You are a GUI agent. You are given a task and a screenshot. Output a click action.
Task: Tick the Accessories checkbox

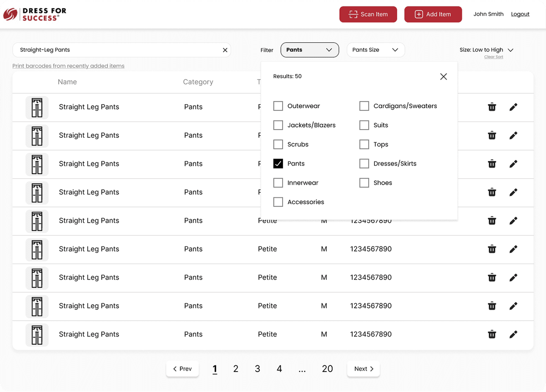pos(278,202)
